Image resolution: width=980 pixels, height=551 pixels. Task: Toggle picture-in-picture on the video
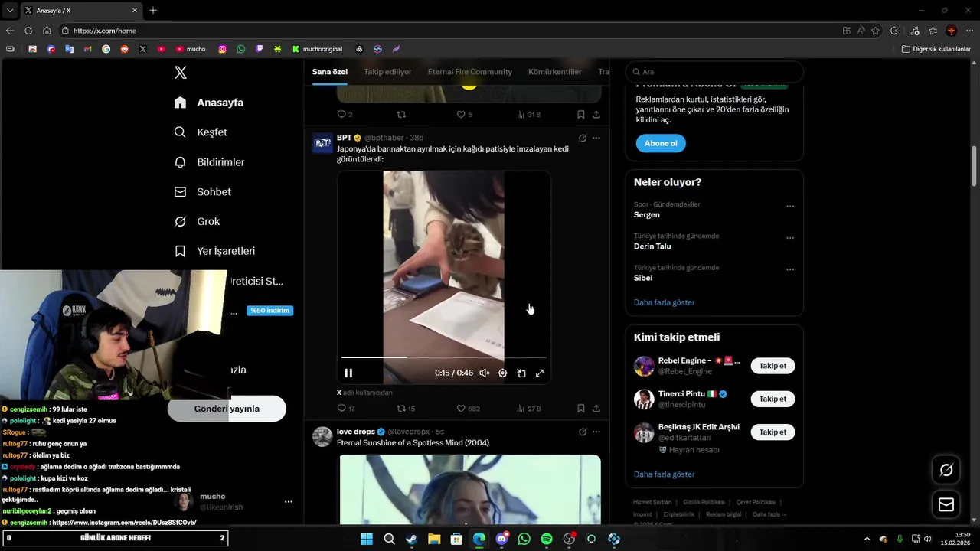[521, 373]
